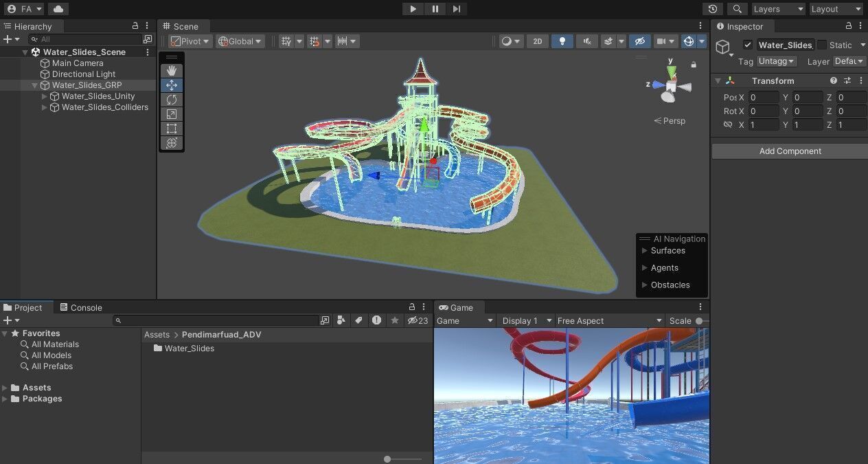Click Search by Type icon in Project
868x464 pixels.
[341, 320]
